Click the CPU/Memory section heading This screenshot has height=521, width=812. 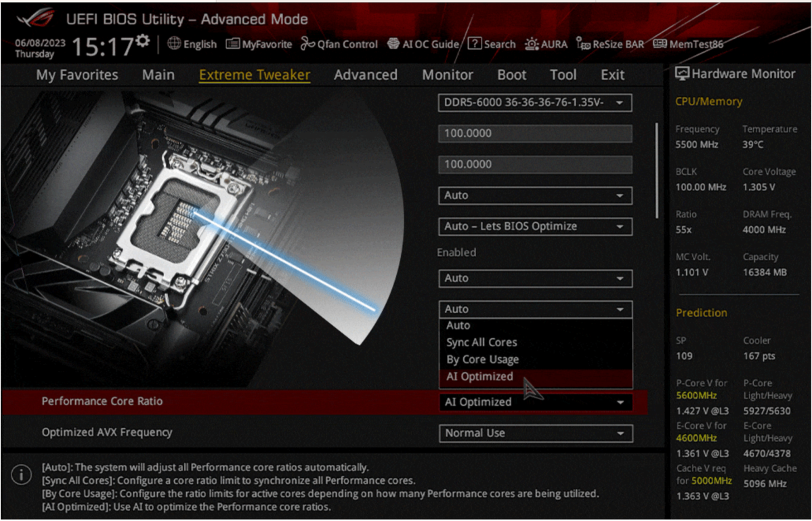(708, 102)
